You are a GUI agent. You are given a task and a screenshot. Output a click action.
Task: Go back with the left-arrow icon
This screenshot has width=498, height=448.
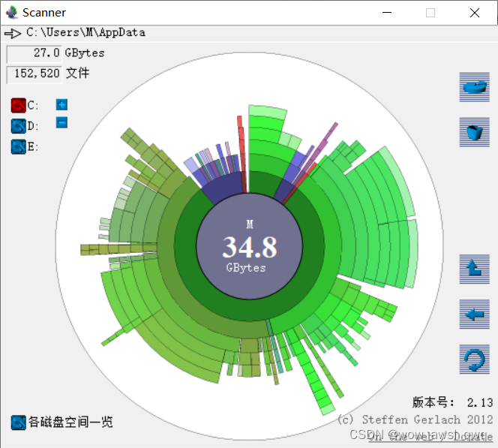pyautogui.click(x=474, y=314)
